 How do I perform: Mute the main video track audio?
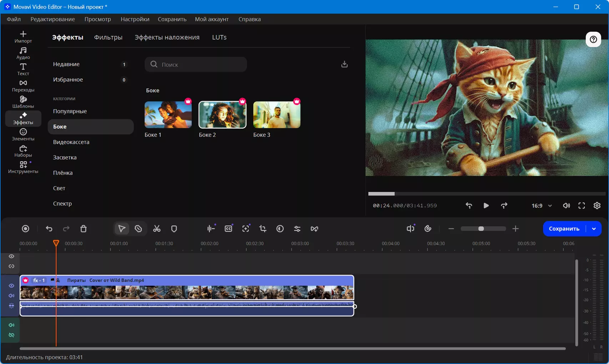pos(11,295)
